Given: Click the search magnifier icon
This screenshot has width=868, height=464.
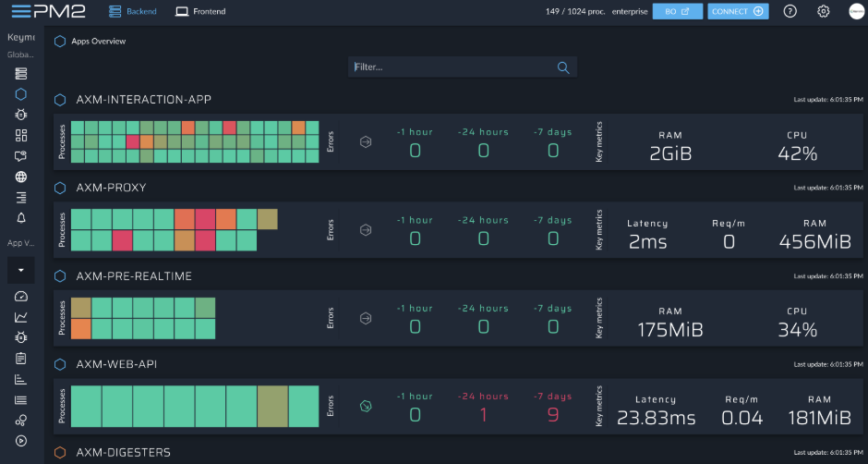Looking at the screenshot, I should click(x=563, y=67).
